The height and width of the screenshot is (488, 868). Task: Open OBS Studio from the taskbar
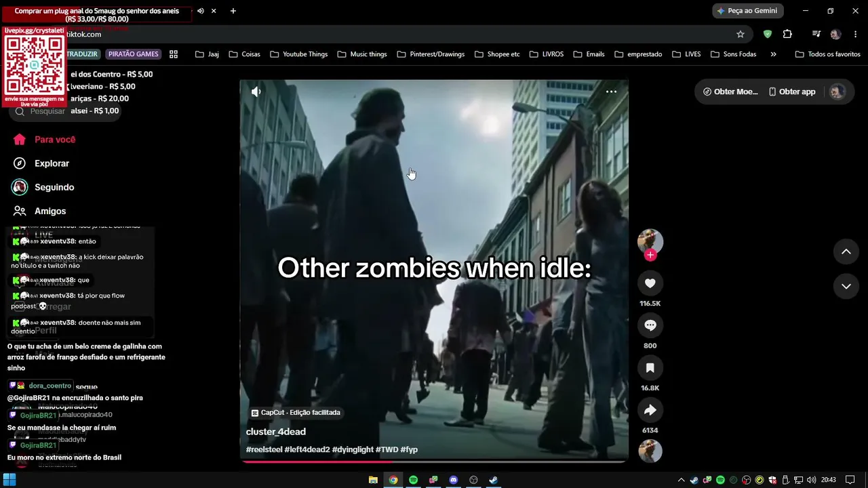(473, 480)
